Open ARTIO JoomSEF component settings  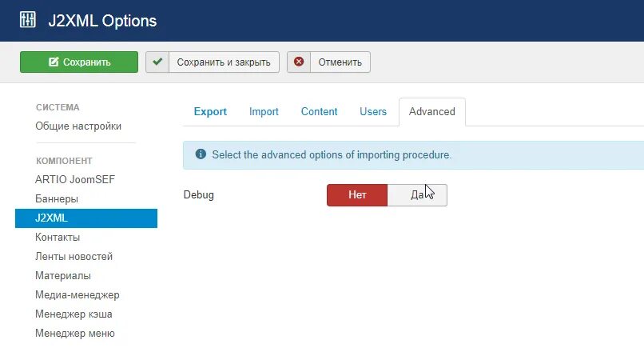(75, 179)
